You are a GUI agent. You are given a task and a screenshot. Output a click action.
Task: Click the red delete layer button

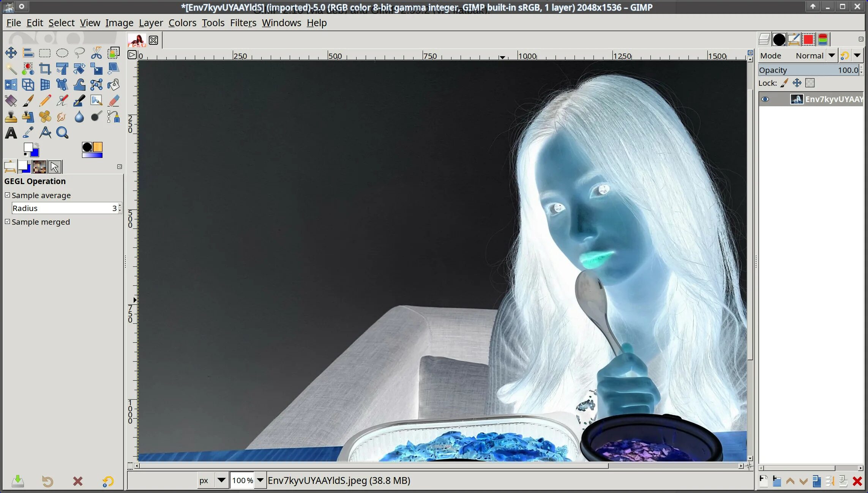(x=857, y=481)
